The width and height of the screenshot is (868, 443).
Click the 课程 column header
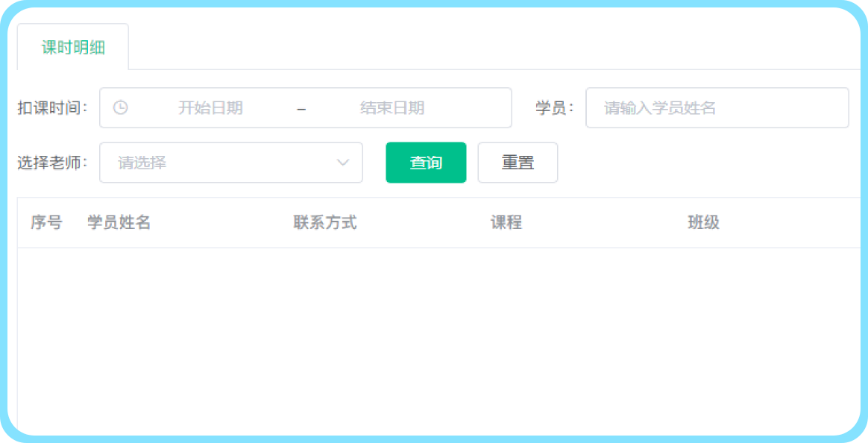506,222
